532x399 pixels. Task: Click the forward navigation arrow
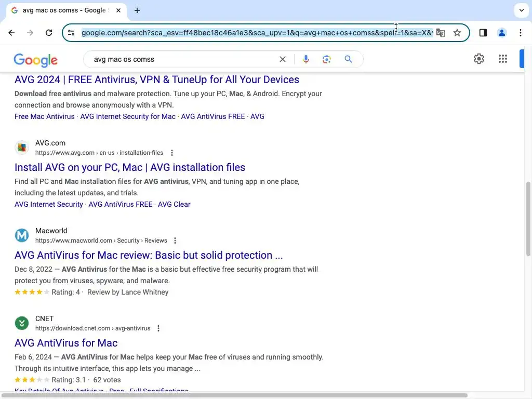[30, 33]
